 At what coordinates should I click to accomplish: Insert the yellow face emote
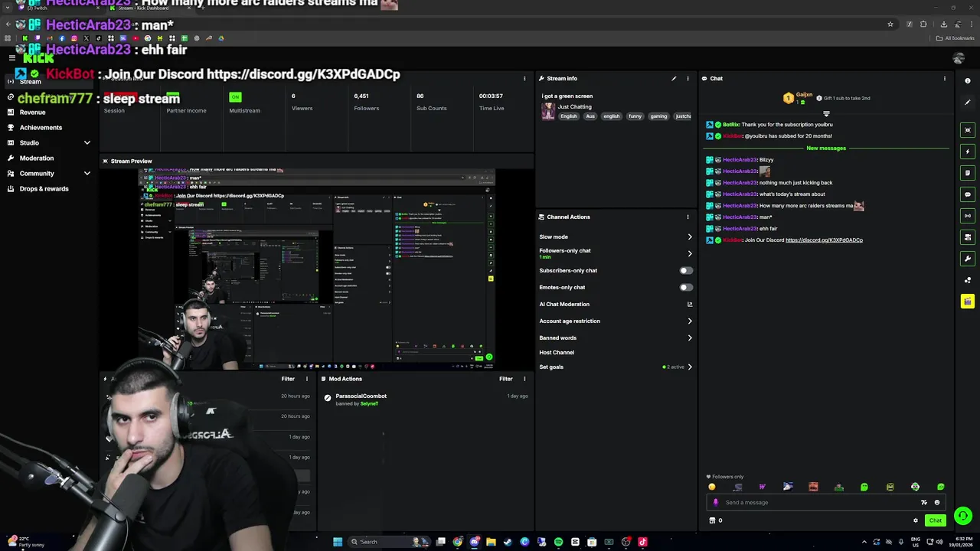(x=712, y=487)
